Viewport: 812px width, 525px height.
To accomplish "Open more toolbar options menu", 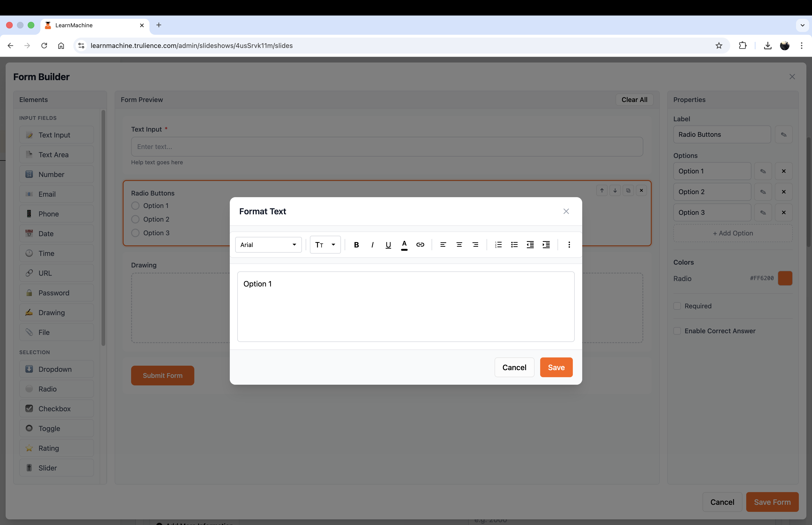I will [569, 245].
